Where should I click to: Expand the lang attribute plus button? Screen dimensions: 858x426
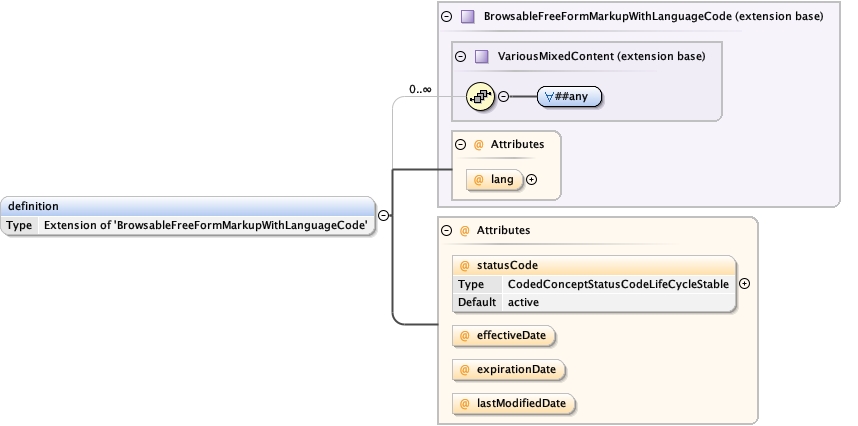point(531,180)
